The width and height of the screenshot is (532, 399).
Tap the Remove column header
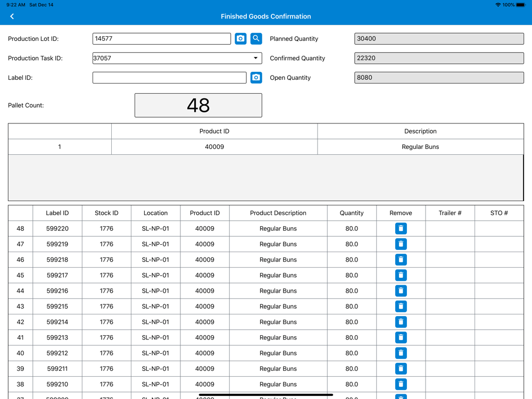[x=401, y=213]
